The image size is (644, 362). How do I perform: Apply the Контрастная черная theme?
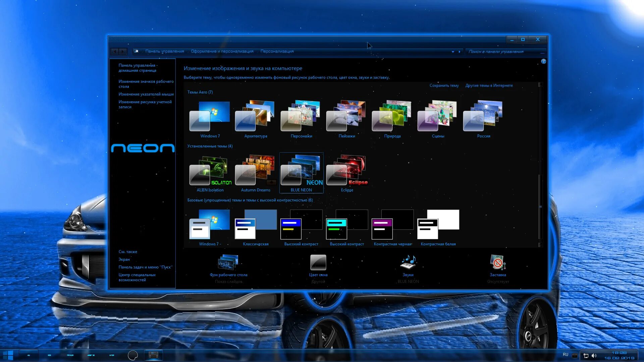coord(392,227)
